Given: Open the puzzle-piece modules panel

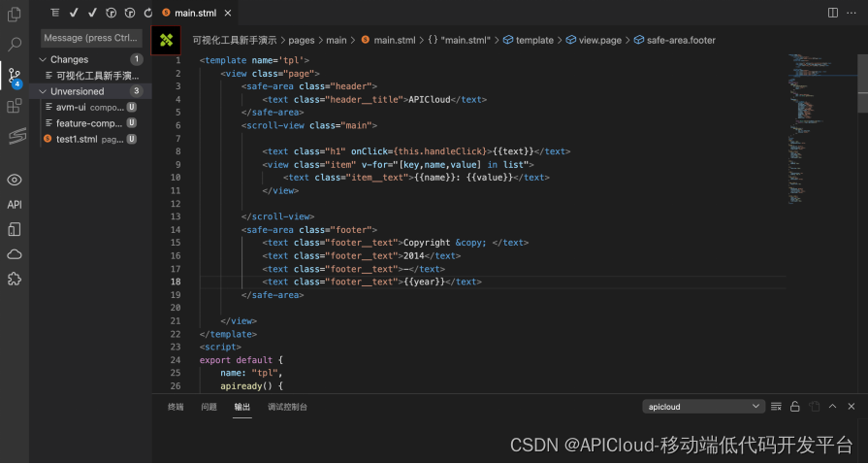Looking at the screenshot, I should (x=15, y=279).
